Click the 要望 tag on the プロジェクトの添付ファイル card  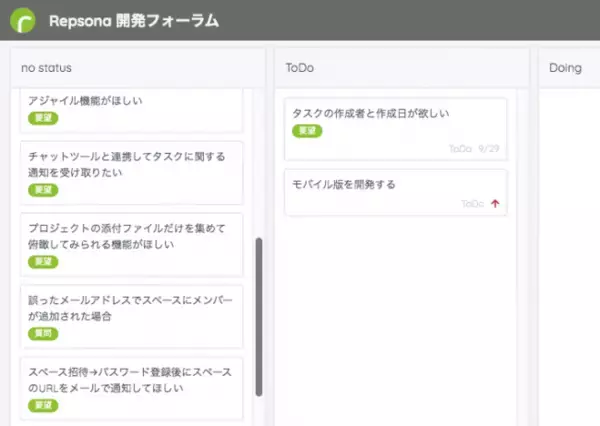click(x=43, y=262)
